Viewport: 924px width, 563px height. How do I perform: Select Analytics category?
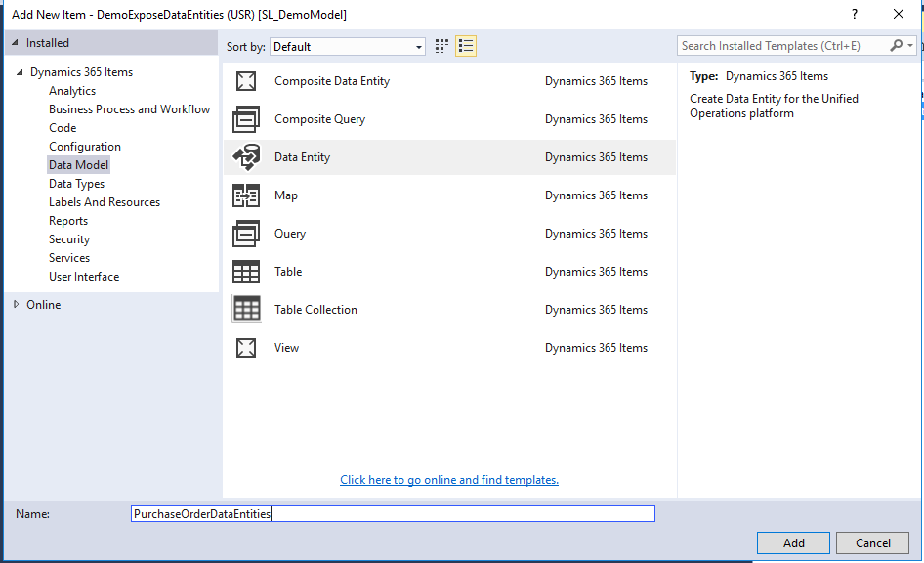click(x=72, y=91)
